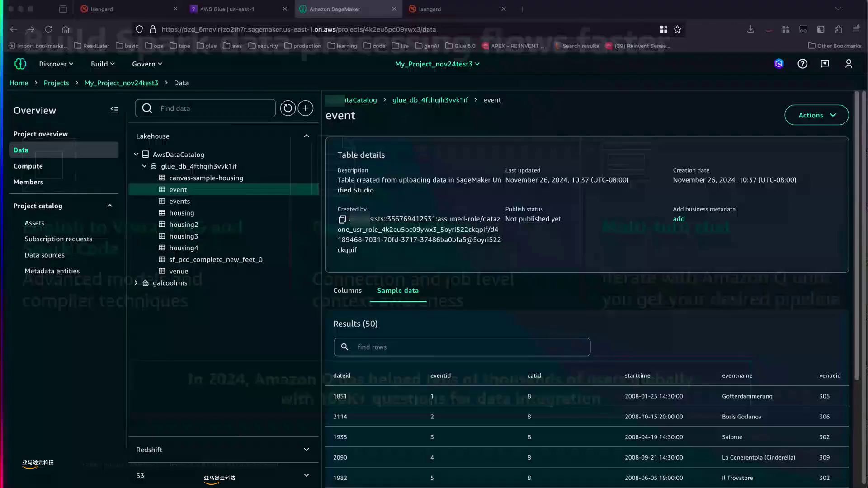Expand the Redshift section
The width and height of the screenshot is (868, 488).
coord(306,450)
